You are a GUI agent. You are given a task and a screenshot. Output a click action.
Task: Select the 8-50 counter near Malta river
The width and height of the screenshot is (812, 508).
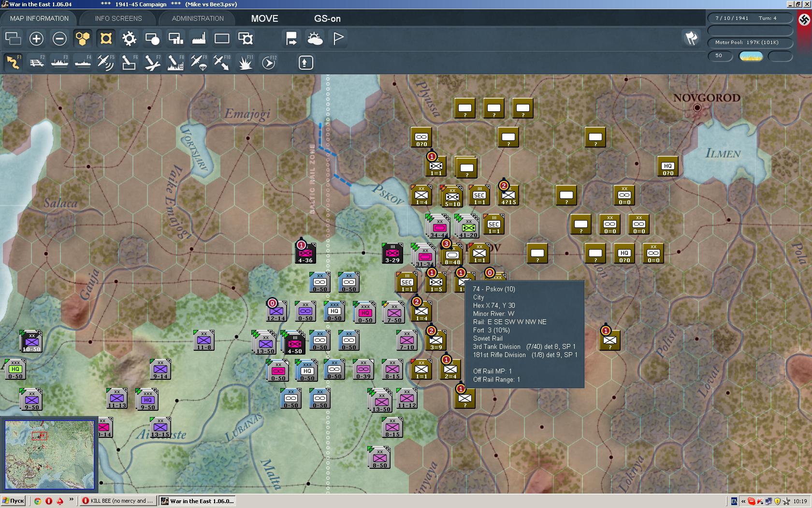point(379,458)
